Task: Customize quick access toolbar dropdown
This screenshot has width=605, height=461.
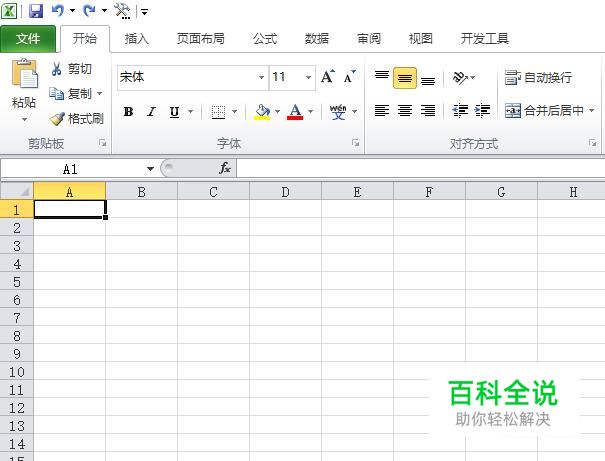Action: (144, 12)
